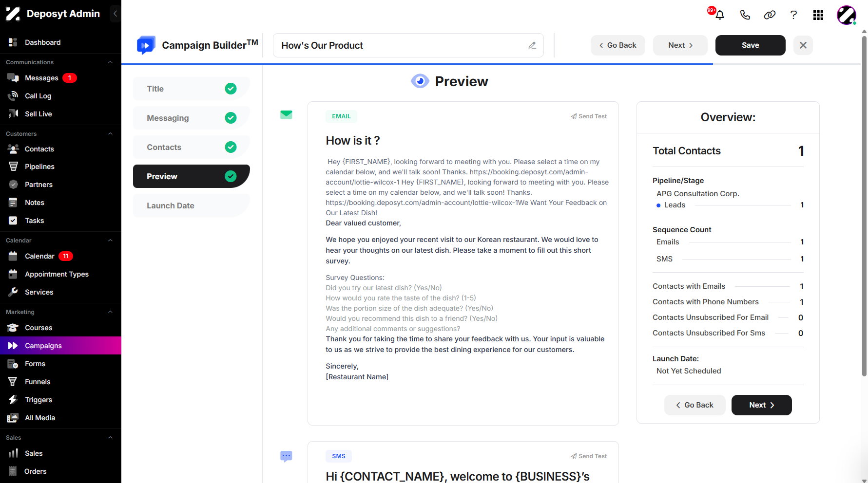Click the Preview eye icon
Image resolution: width=868 pixels, height=483 pixels.
pyautogui.click(x=420, y=81)
